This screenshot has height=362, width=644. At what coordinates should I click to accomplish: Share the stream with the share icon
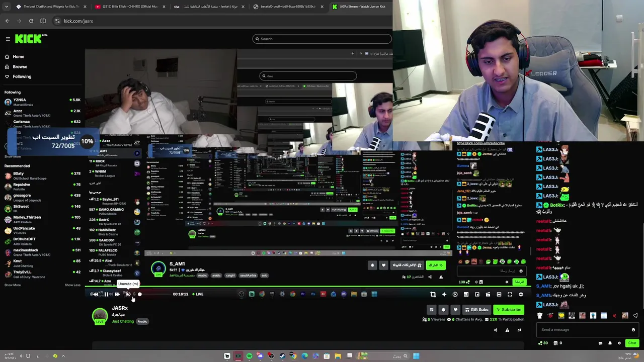pos(496,330)
